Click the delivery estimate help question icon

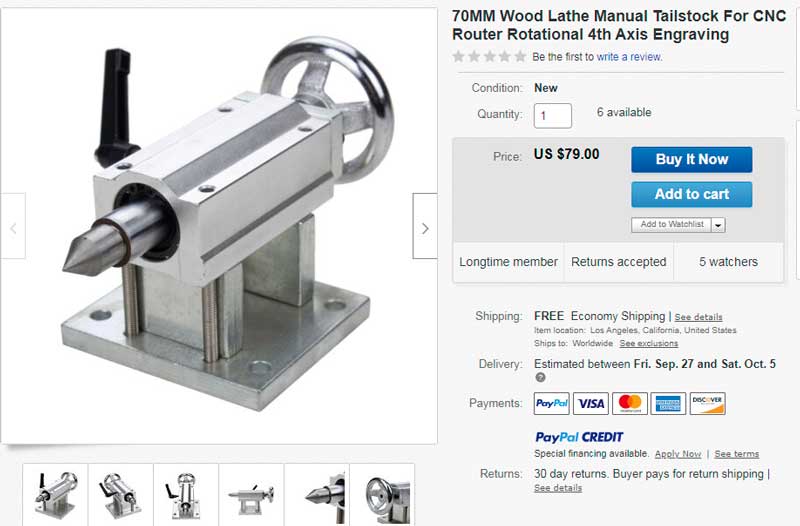[540, 378]
